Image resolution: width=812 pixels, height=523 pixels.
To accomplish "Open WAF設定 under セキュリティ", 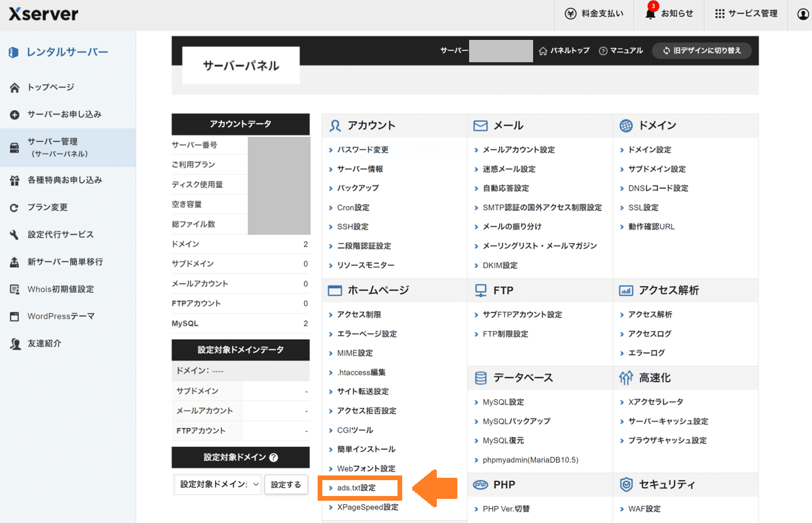I will pos(644,509).
